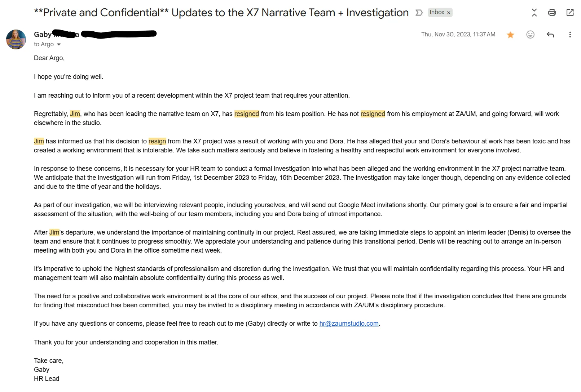This screenshot has width=581, height=392.
Task: Unstar the email with the orange star
Action: (510, 35)
